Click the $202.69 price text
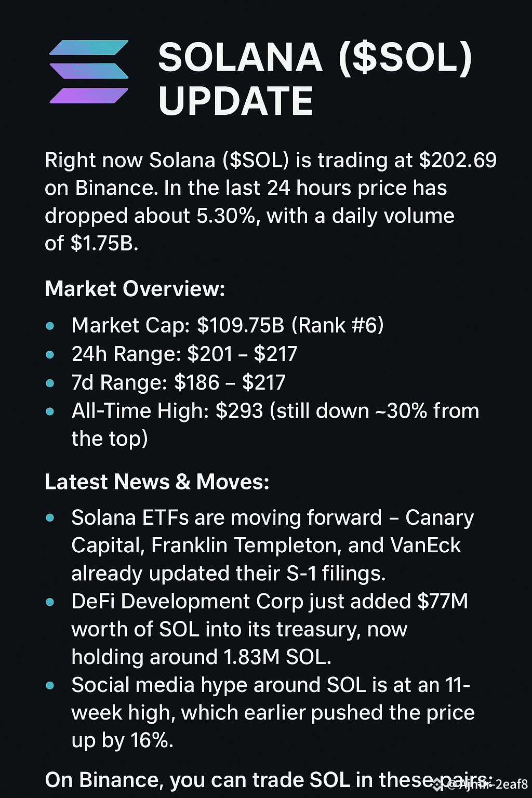The height and width of the screenshot is (798, 532). click(x=458, y=161)
